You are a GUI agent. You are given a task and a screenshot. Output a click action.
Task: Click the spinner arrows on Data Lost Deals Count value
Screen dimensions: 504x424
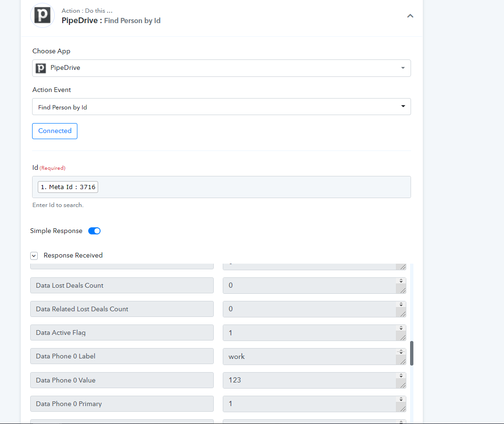(401, 281)
